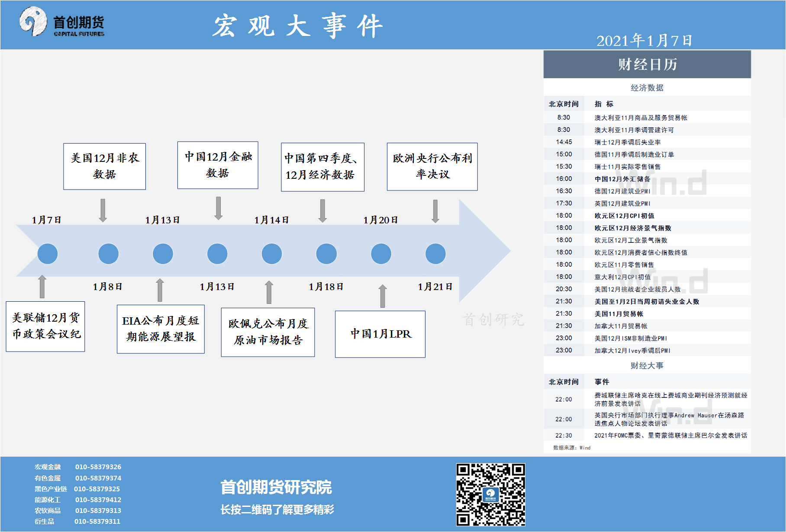Select row 澳大利亚11月季调营建许可
786x532 pixels.
pos(647,130)
